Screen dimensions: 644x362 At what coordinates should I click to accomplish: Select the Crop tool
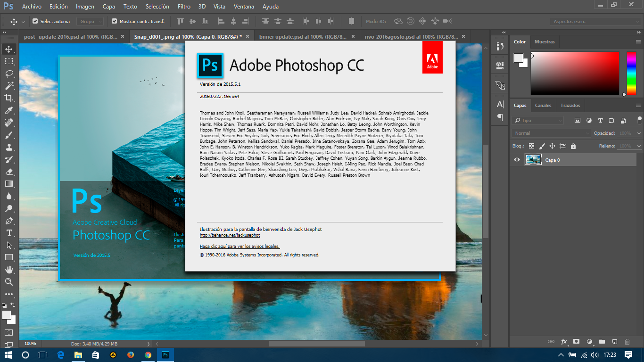[x=9, y=98]
